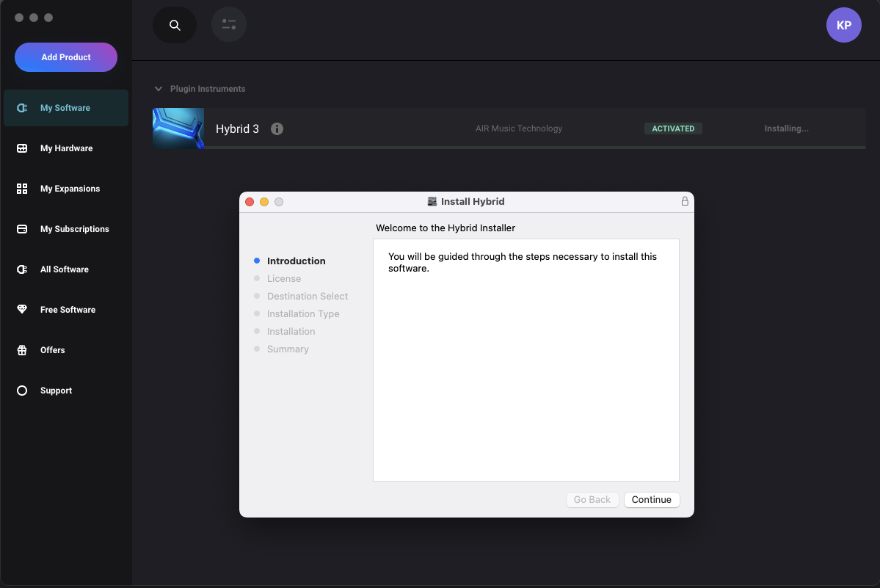Viewport: 880px width, 588px height.
Task: Click the Hybrid 3 install progress bar
Action: [535, 147]
